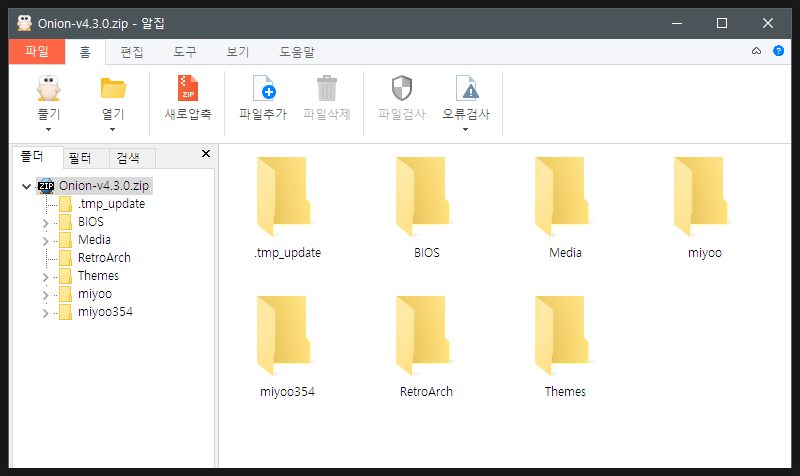
Task: Select miyoo in the folder tree
Action: pyautogui.click(x=95, y=294)
